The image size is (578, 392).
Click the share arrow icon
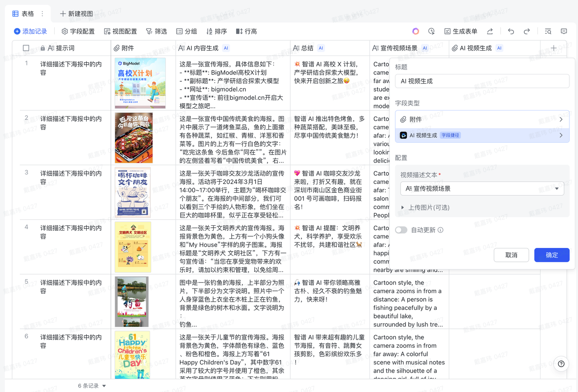coord(489,31)
